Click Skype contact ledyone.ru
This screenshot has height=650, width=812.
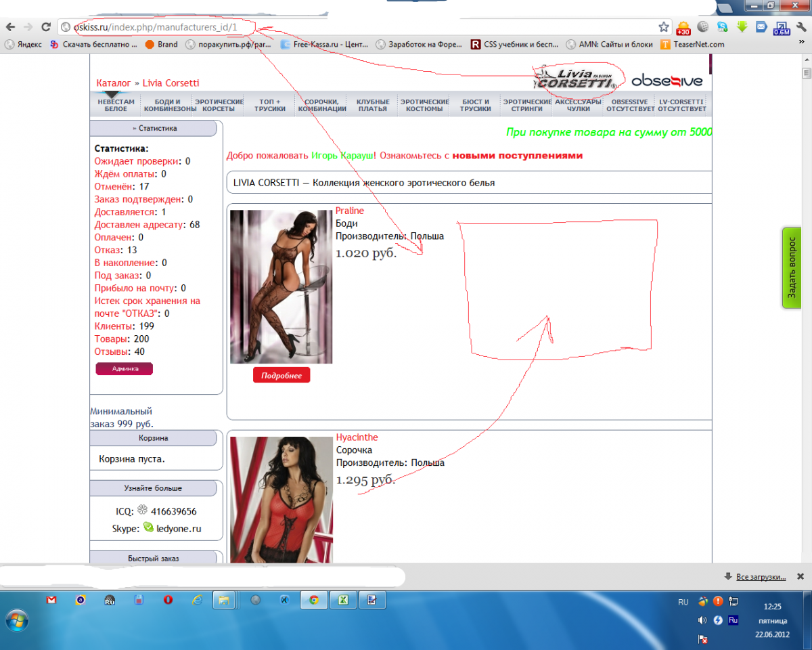click(x=179, y=529)
